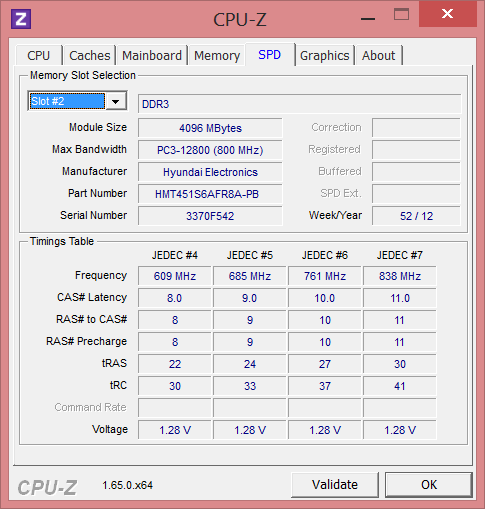This screenshot has width=485, height=509.
Task: Click the JEDEC #5 column header
Action: click(x=250, y=255)
